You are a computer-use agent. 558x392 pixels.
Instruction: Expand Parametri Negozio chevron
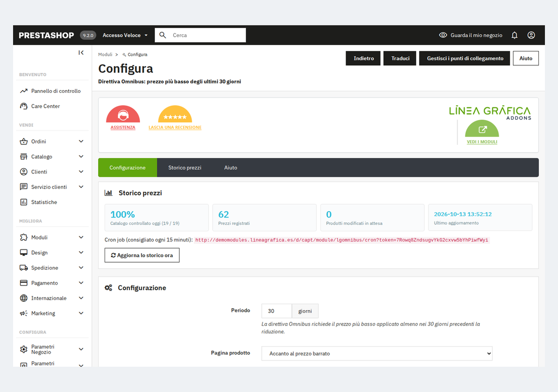[x=81, y=349]
